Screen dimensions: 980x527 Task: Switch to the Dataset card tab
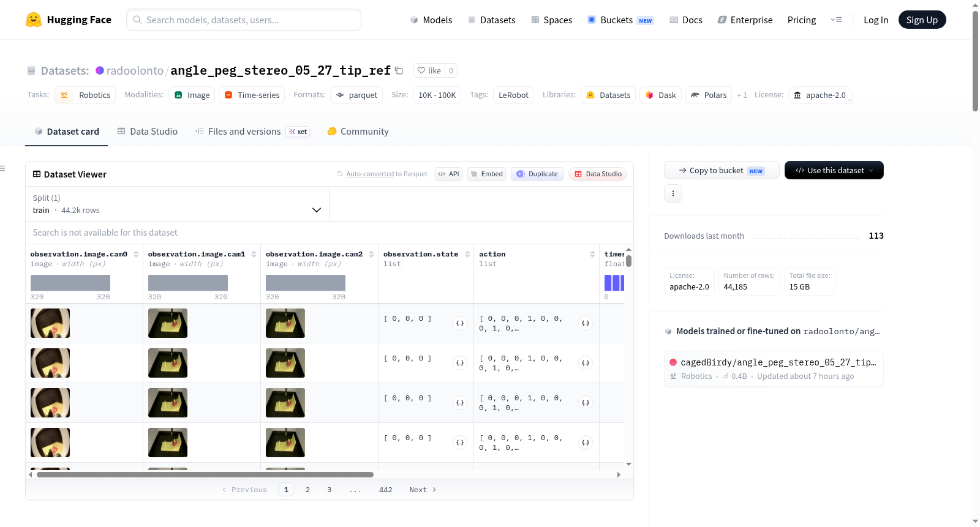point(67,132)
